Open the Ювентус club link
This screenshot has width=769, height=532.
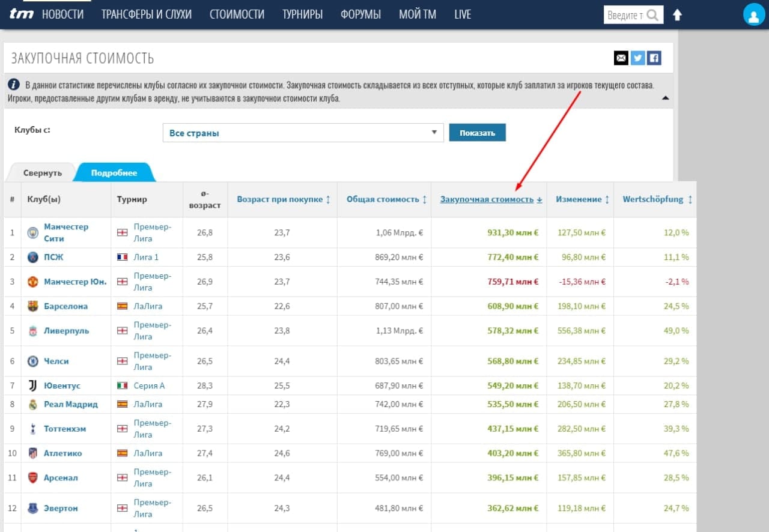point(62,385)
